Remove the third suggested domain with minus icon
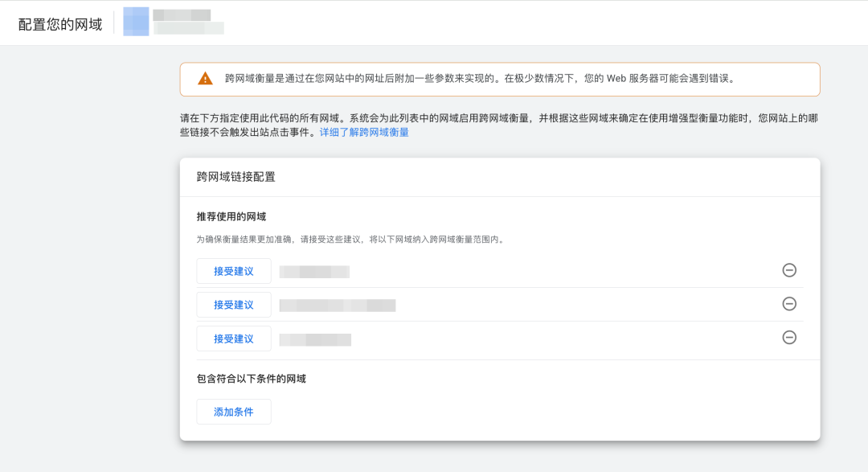 pos(789,338)
